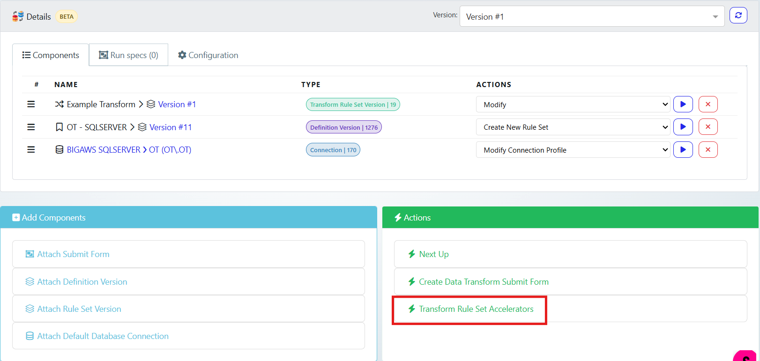Open the Modify action dropdown
Image resolution: width=760 pixels, height=361 pixels.
[x=573, y=104]
